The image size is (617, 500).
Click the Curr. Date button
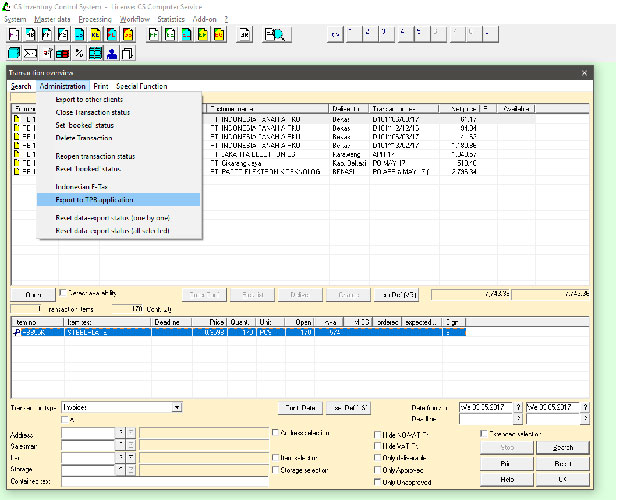pyautogui.click(x=301, y=408)
